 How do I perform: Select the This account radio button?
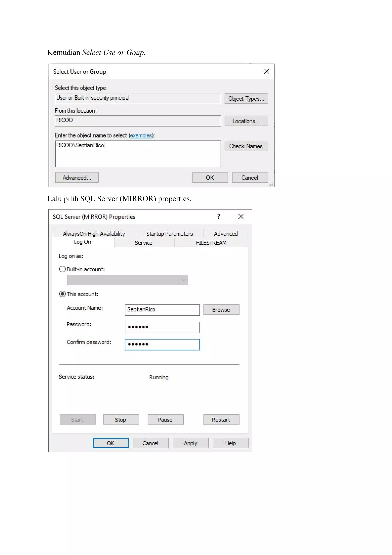pyautogui.click(x=62, y=294)
